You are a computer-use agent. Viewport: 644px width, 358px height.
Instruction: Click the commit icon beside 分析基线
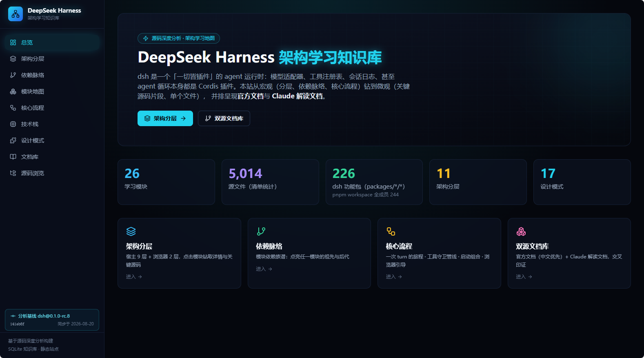pyautogui.click(x=13, y=316)
